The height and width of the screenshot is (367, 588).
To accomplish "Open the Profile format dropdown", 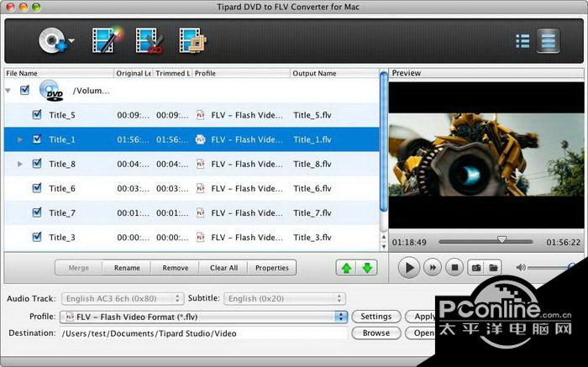I will click(x=203, y=317).
